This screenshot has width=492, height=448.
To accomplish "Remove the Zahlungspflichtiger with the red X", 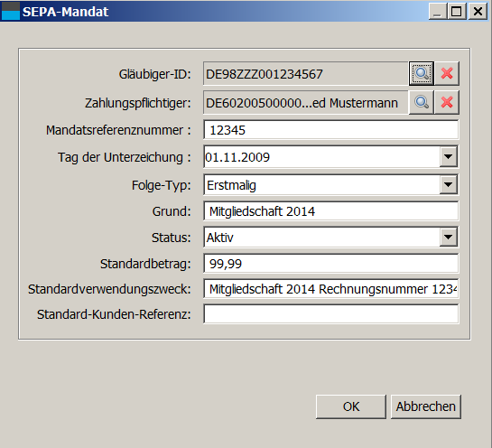I will (x=447, y=102).
